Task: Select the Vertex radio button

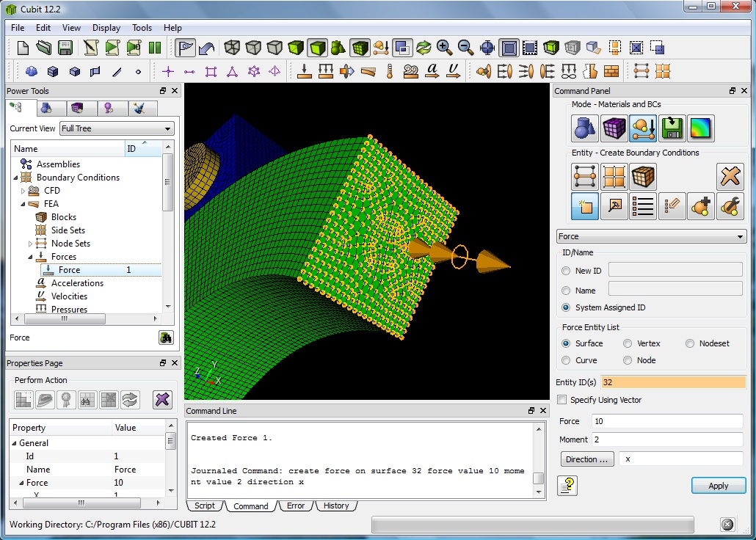Action: pyautogui.click(x=628, y=343)
